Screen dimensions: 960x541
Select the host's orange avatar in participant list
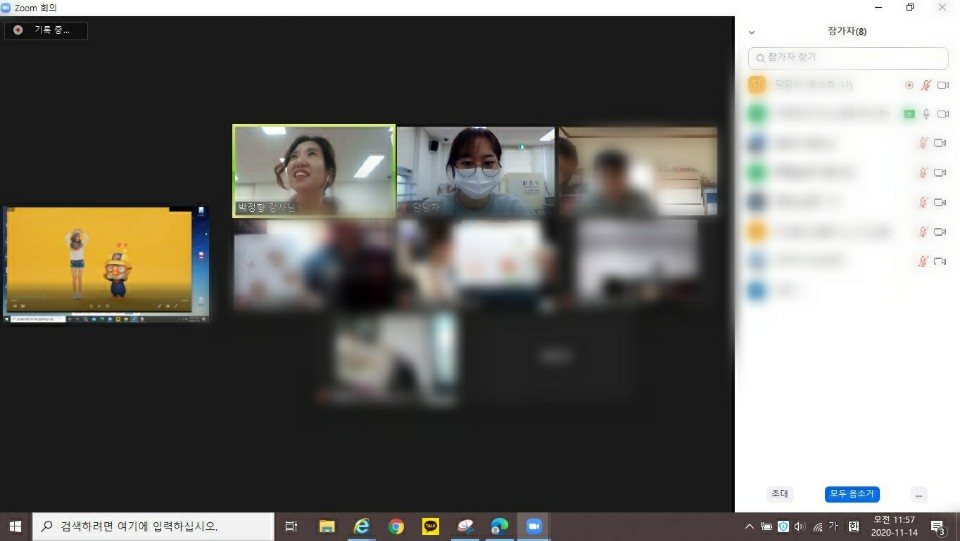coord(757,84)
